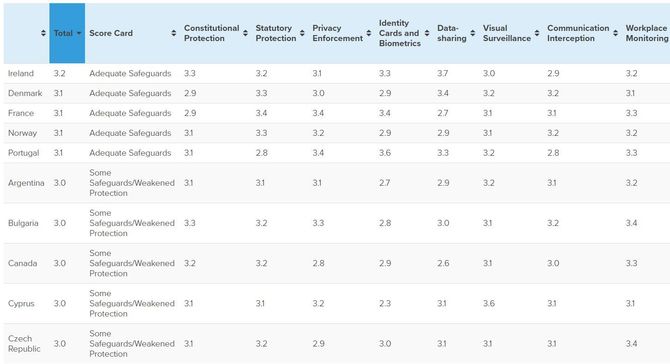Click Argentina's score card description cell
The width and height of the screenshot is (670, 364).
click(132, 183)
